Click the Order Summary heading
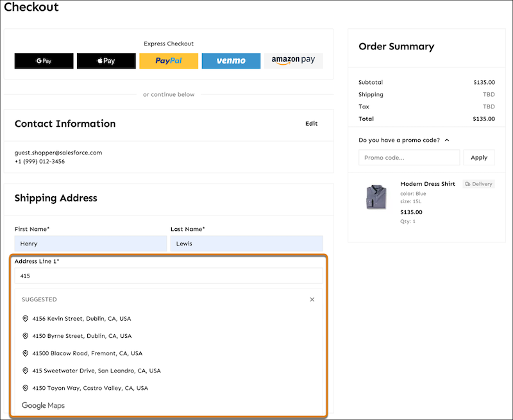This screenshot has height=420, width=513. tap(396, 46)
